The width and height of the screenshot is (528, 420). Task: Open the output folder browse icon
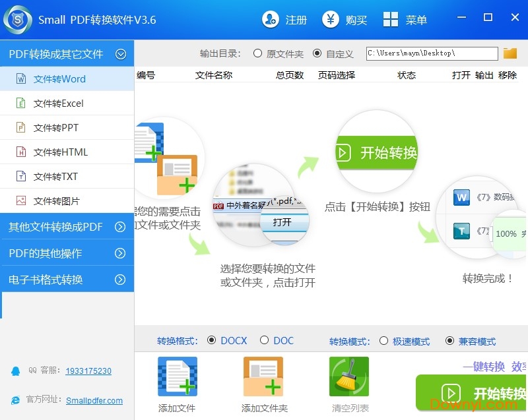coord(510,53)
